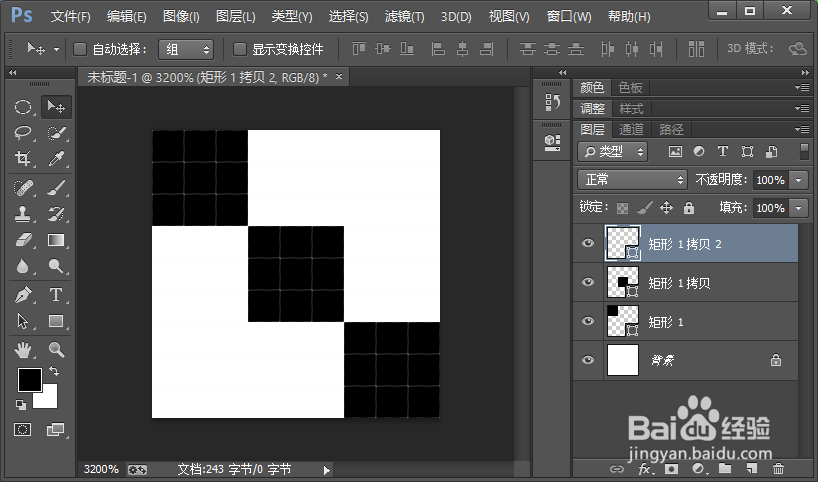Add a layer mask

(671, 468)
